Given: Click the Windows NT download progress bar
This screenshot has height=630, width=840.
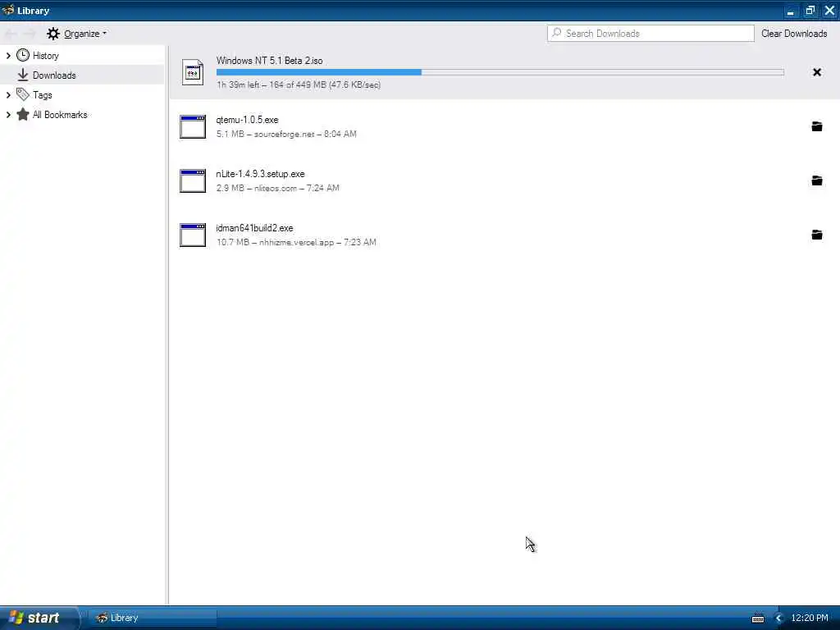Looking at the screenshot, I should coord(500,72).
